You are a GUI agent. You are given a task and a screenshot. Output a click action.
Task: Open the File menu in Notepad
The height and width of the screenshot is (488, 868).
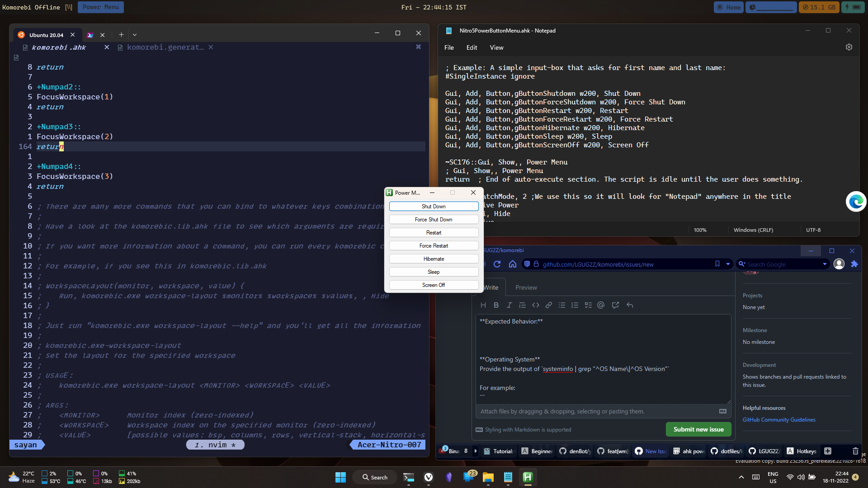click(448, 47)
